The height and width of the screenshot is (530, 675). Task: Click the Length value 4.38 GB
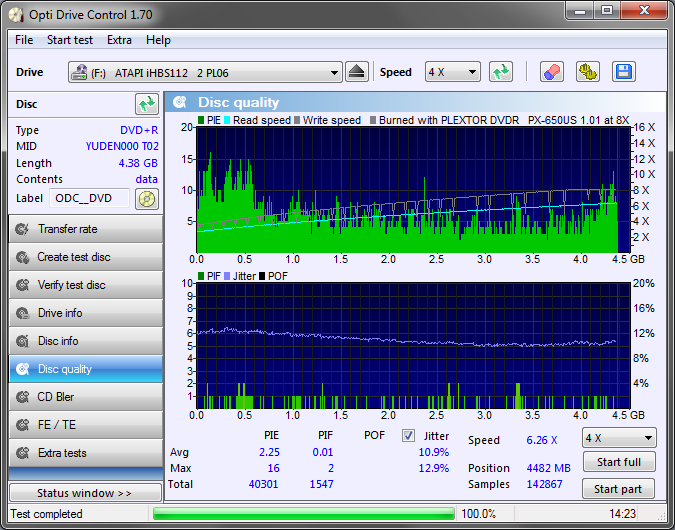pyautogui.click(x=138, y=163)
